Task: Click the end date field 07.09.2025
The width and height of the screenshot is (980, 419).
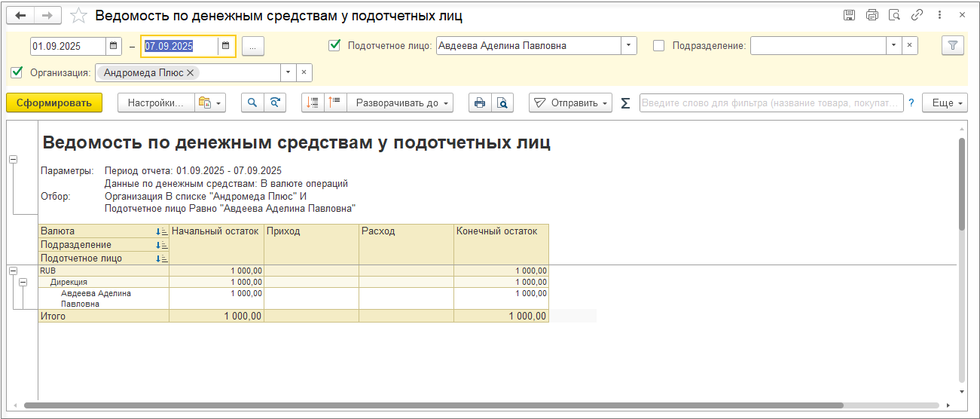Action: coord(180,46)
